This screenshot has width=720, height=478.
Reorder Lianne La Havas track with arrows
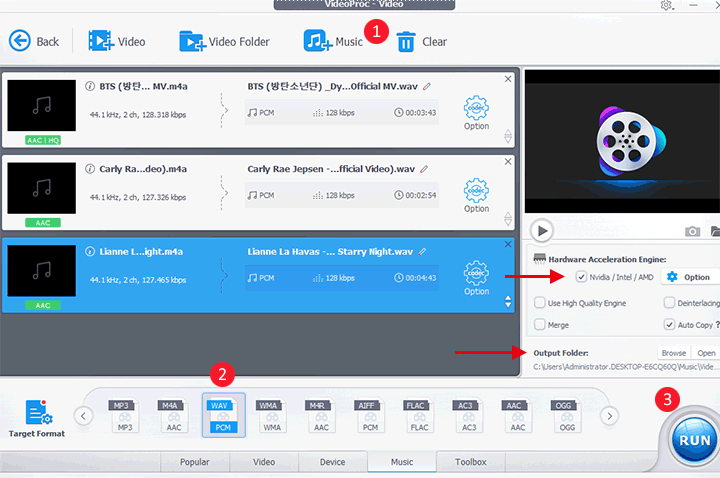[508, 302]
